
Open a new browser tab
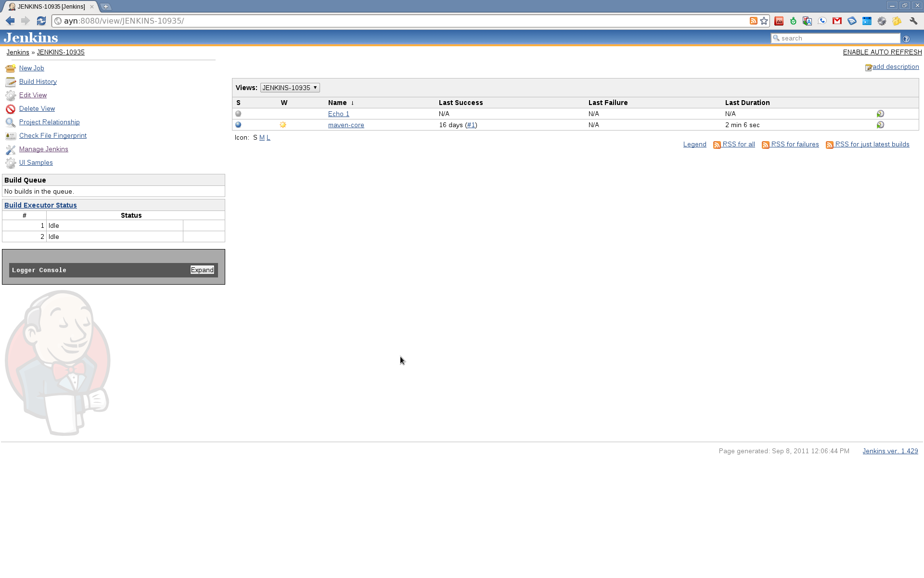pos(106,7)
